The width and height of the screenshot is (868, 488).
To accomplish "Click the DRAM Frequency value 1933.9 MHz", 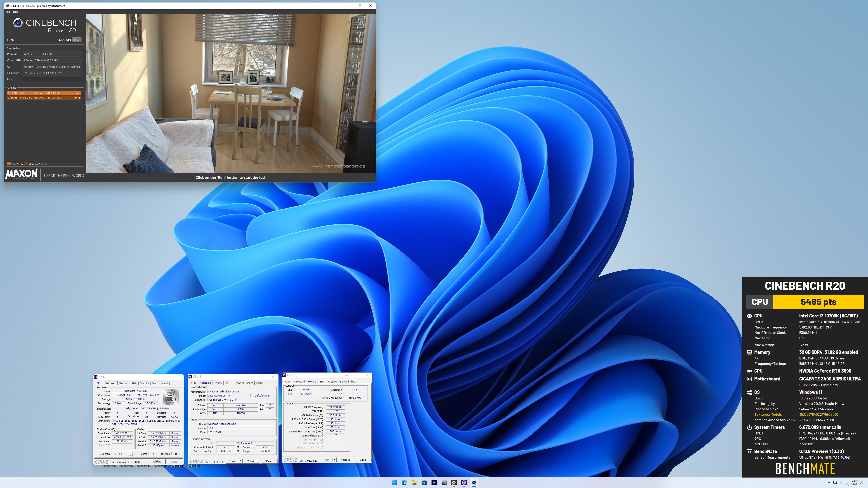I will tap(336, 407).
